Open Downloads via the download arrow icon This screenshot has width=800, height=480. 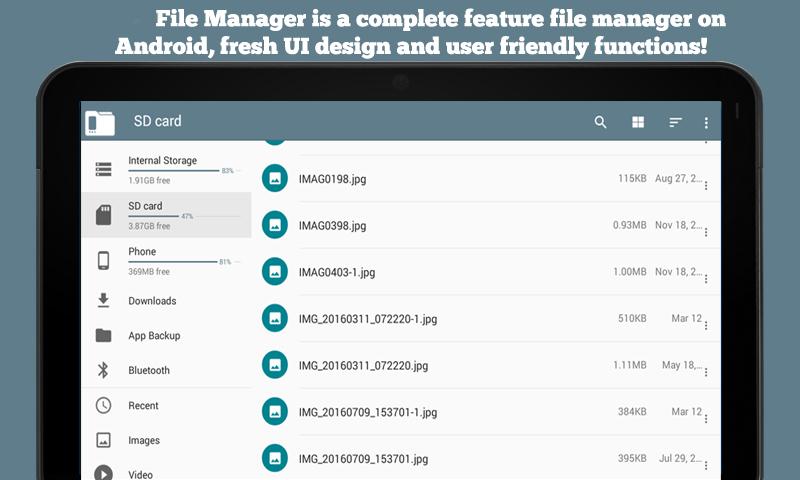coord(103,300)
